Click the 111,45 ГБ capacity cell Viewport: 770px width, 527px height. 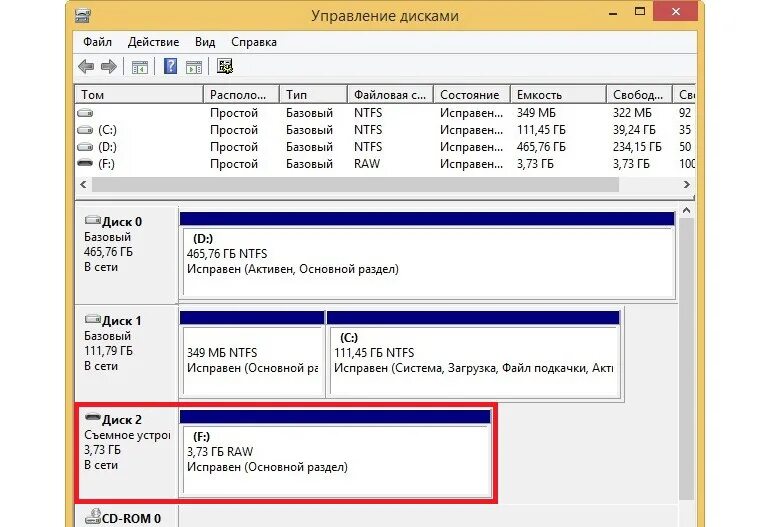point(541,130)
